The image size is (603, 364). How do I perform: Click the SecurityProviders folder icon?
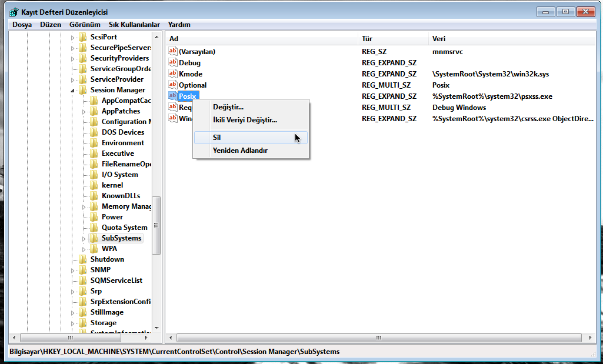tap(83, 58)
